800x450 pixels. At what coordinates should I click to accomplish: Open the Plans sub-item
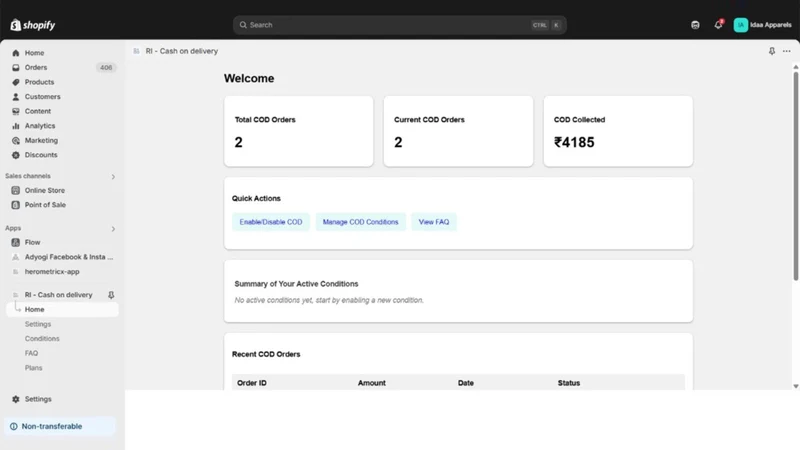click(x=34, y=368)
